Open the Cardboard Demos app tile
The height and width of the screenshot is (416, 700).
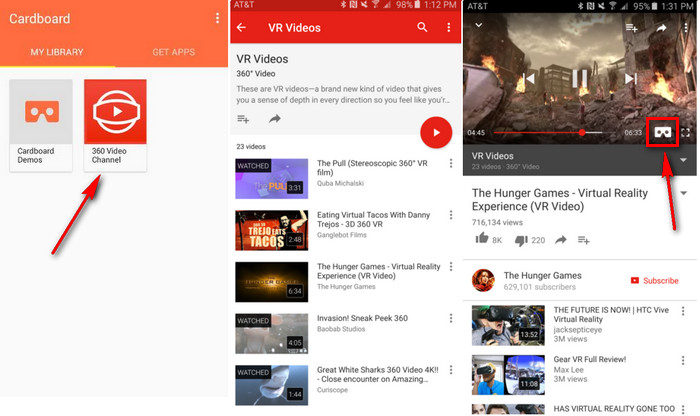pyautogui.click(x=41, y=125)
